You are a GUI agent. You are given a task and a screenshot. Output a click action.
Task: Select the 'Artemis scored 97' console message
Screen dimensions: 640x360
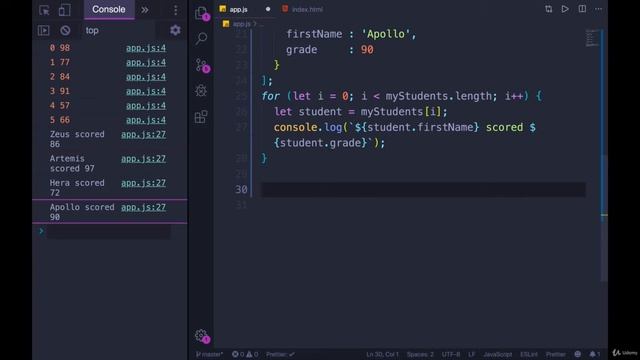(72, 163)
